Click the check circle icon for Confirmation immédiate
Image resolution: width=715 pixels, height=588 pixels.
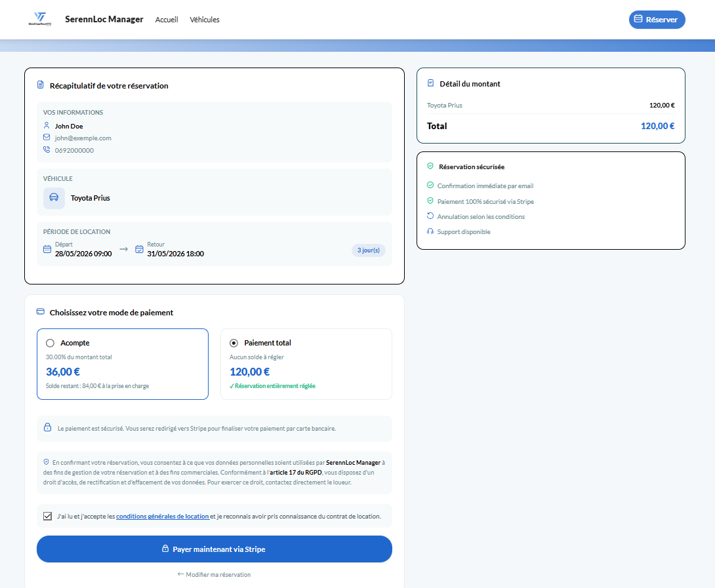(430, 185)
